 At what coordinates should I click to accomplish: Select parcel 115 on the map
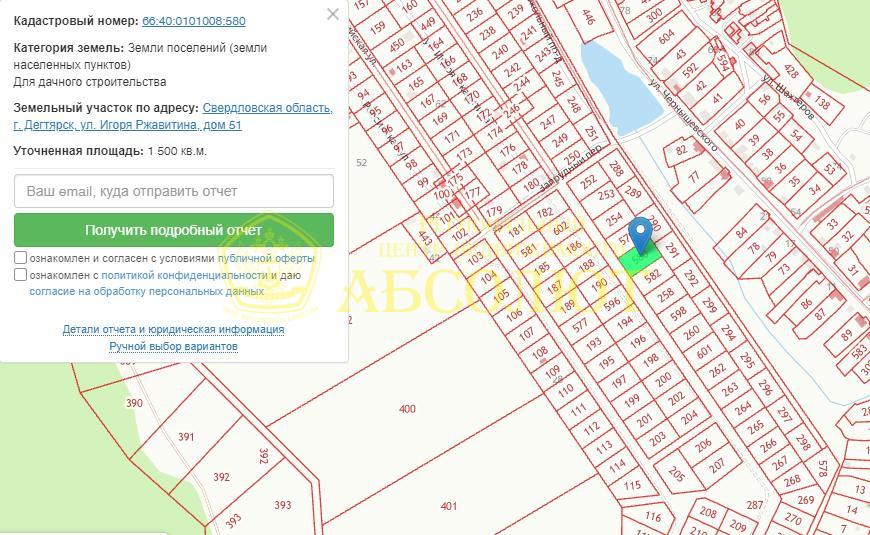tap(632, 486)
